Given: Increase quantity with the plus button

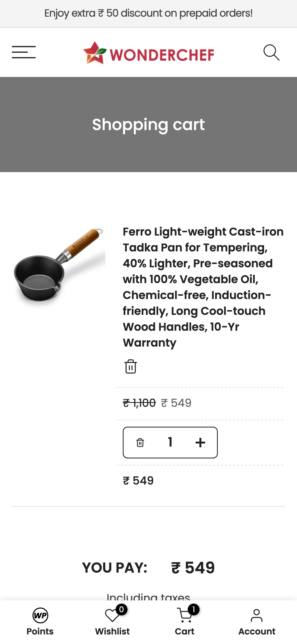Looking at the screenshot, I should [x=200, y=442].
